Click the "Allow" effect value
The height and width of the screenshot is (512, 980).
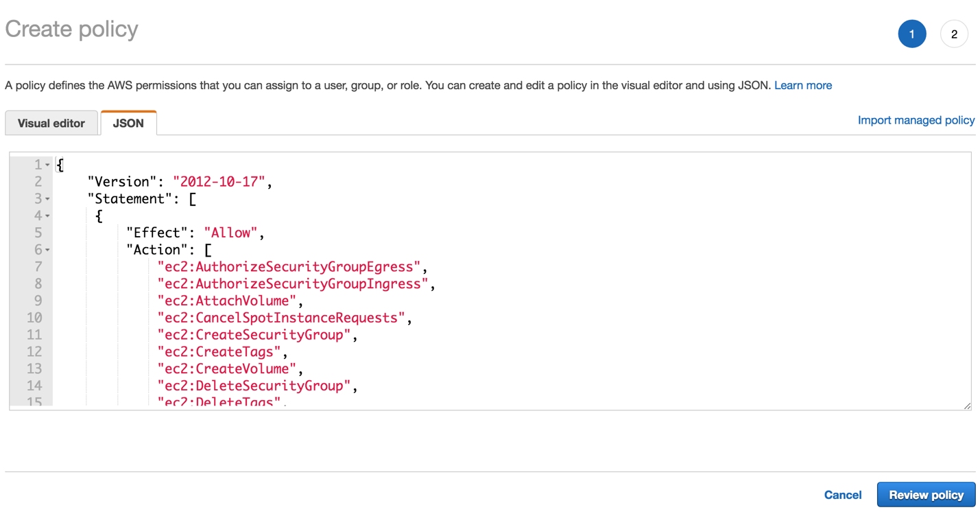tap(230, 233)
